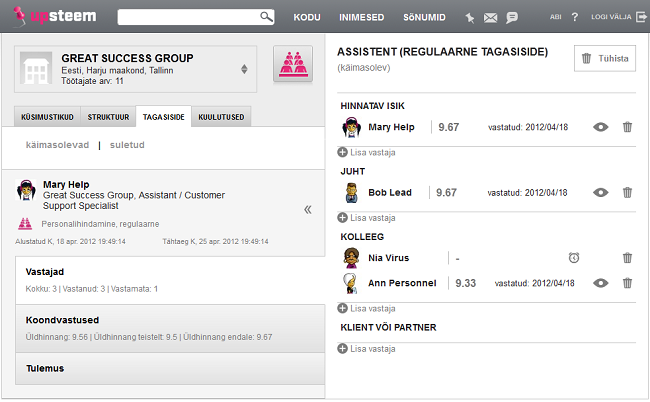Click Great Success Group company name
650x402 pixels.
127,58
